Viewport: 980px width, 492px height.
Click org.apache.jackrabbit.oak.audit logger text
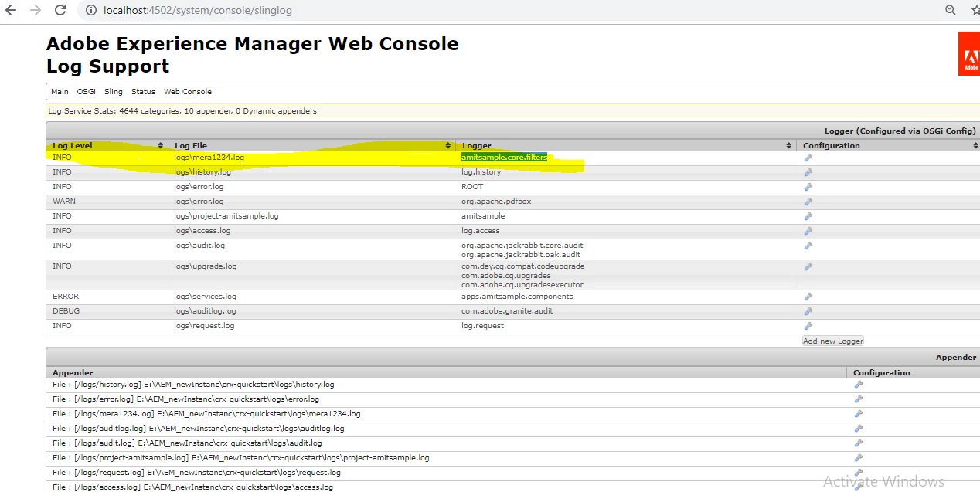click(x=521, y=255)
